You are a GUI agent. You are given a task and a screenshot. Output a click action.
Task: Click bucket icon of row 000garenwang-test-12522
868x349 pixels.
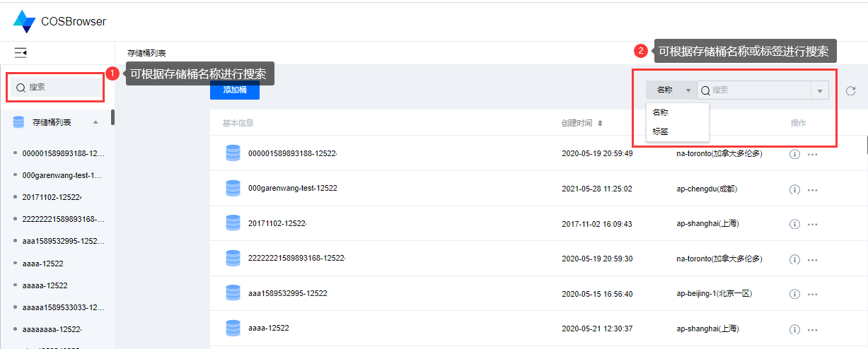233,188
